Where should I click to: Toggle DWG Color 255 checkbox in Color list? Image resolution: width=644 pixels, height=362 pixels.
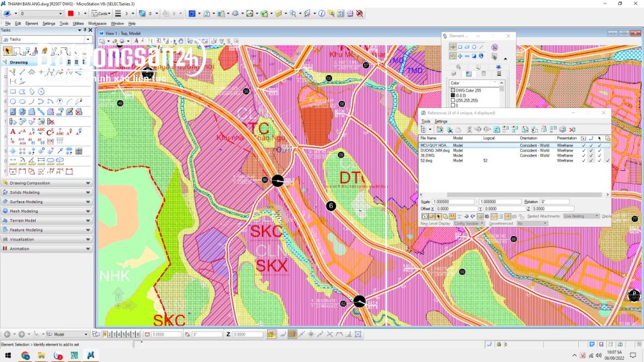click(453, 90)
